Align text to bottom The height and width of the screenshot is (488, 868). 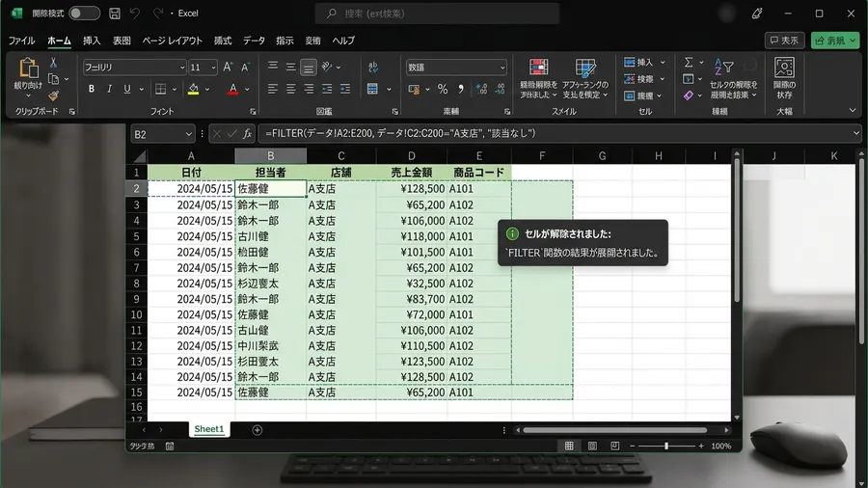(x=309, y=68)
